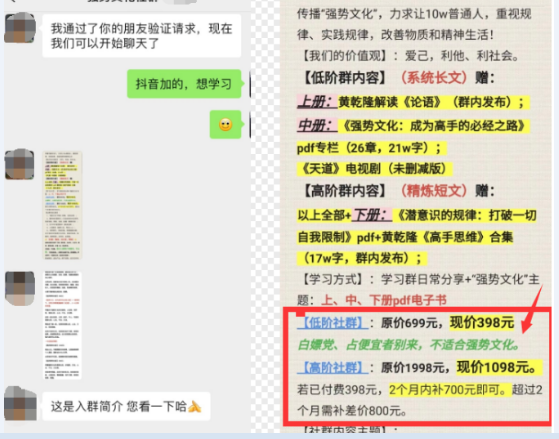This screenshot has height=439, width=559.
Task: Click the pink highlighted 下册: label
Action: pyautogui.click(x=372, y=215)
